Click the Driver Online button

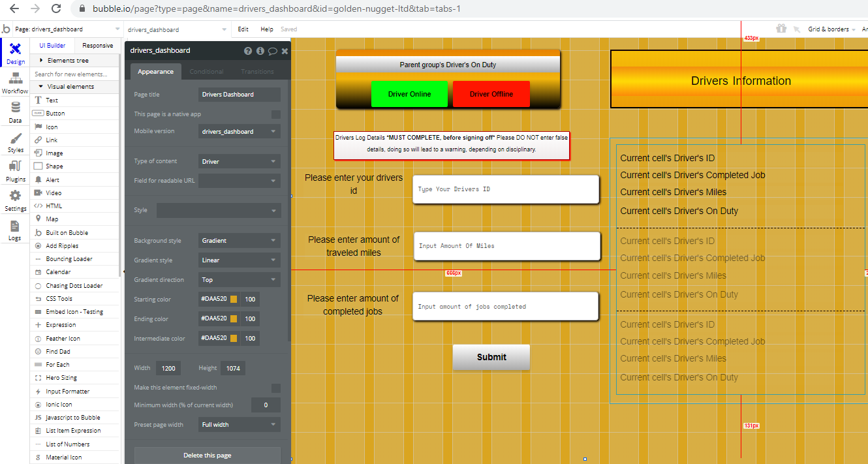pos(409,94)
